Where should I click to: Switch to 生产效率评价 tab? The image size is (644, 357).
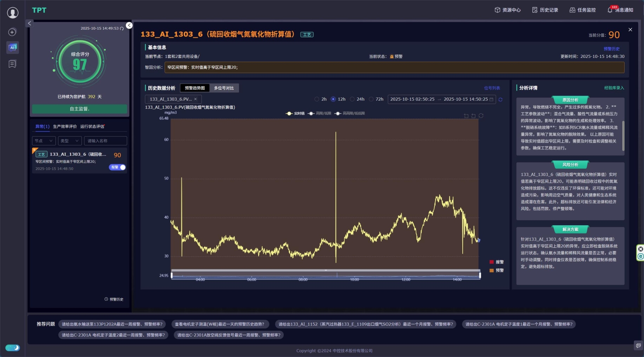pos(65,127)
